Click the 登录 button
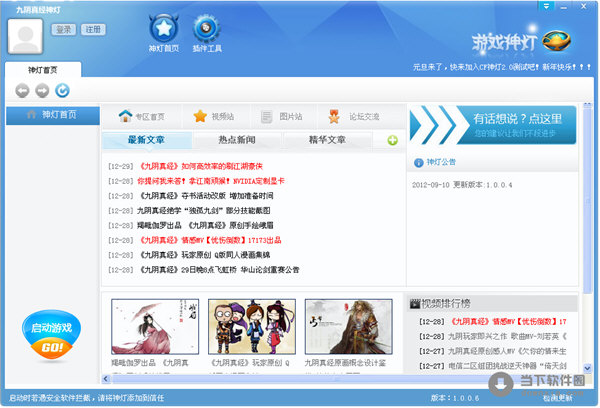The width and height of the screenshot is (600, 408). coord(64,29)
